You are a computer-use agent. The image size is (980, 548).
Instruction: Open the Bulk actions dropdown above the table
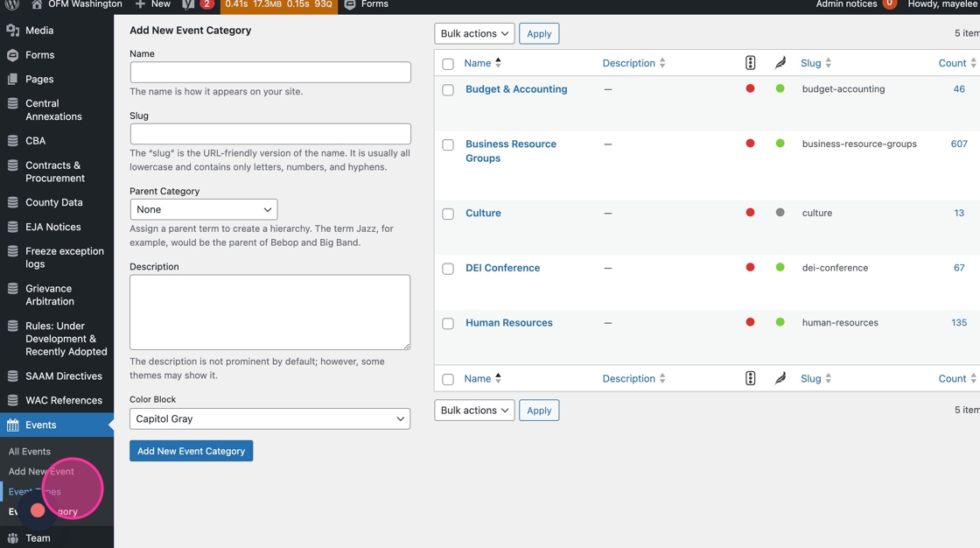(x=474, y=34)
